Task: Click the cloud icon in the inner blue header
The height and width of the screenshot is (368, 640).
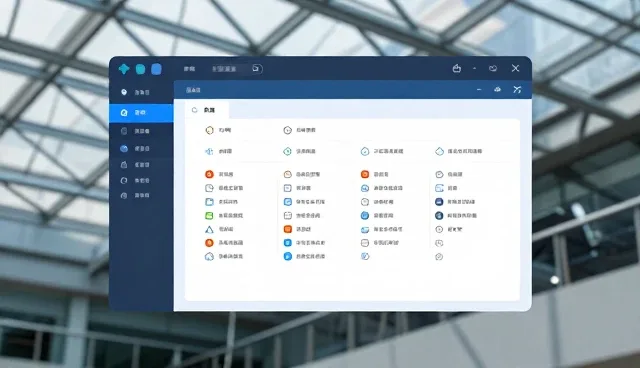Action: click(497, 89)
